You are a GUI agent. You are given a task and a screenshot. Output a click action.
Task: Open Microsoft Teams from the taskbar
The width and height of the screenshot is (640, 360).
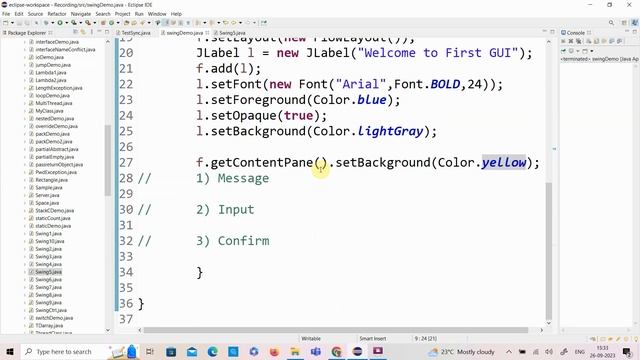(316, 351)
